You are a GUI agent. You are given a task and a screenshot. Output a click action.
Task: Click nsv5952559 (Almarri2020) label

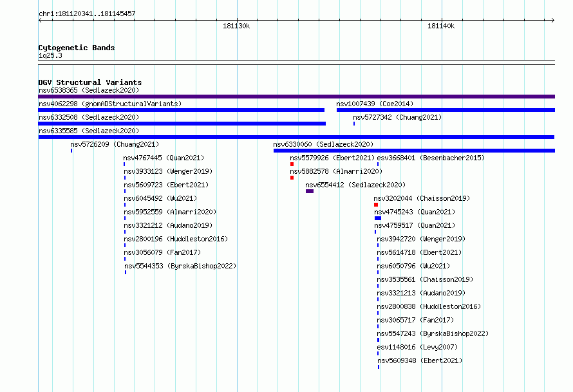click(170, 212)
